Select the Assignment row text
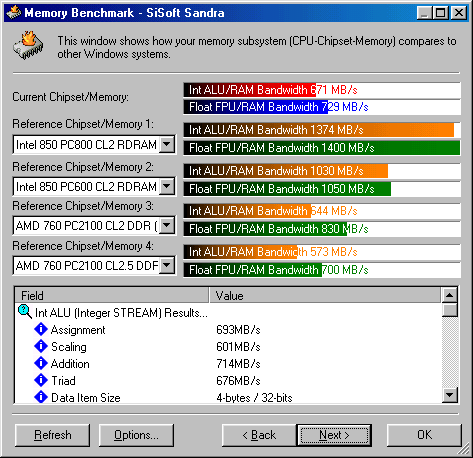 click(78, 330)
